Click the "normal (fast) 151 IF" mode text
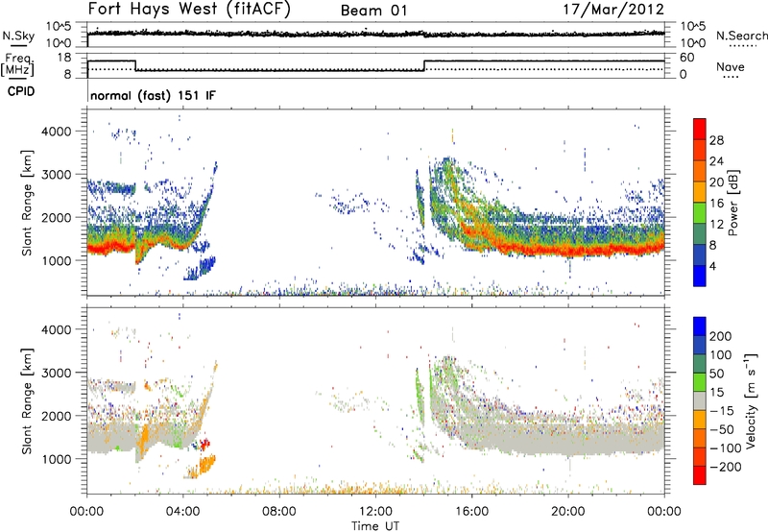 pos(153,95)
